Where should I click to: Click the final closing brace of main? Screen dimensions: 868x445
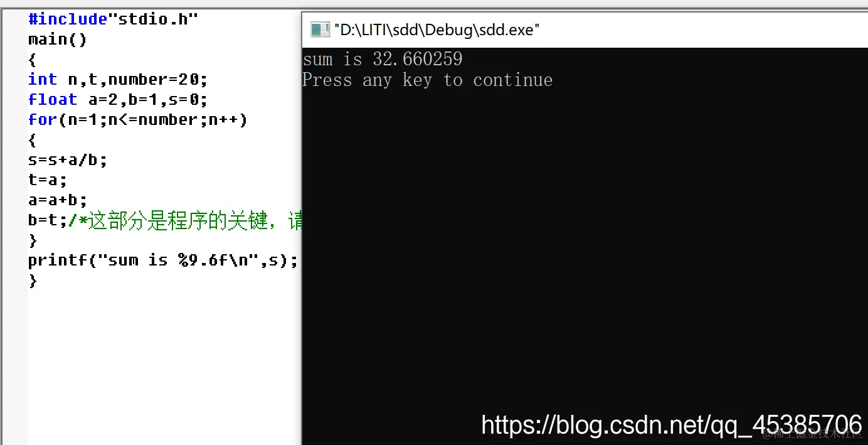point(33,281)
